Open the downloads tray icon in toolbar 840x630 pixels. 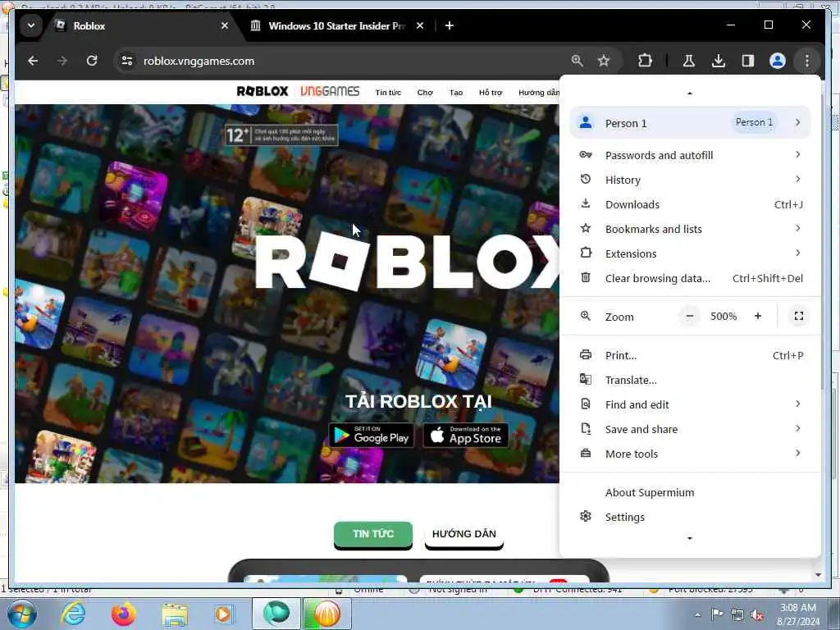719,61
